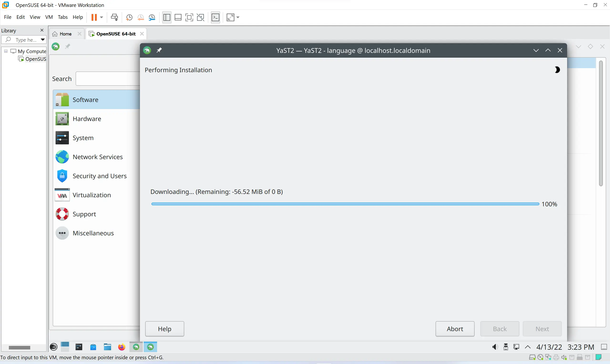Enter full screen mode icon

(189, 17)
